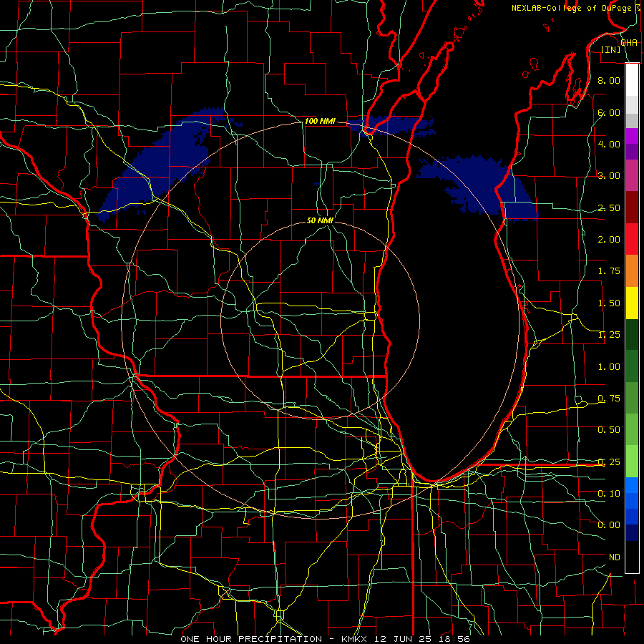The width and height of the screenshot is (644, 644).
Task: Select the 0.00 legend value
Action: click(x=609, y=525)
